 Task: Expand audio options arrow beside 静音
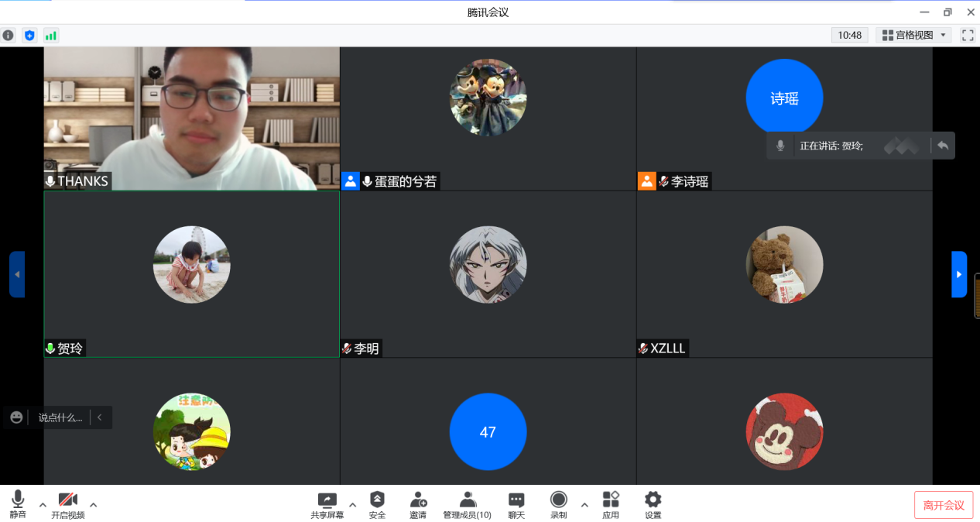pos(43,505)
